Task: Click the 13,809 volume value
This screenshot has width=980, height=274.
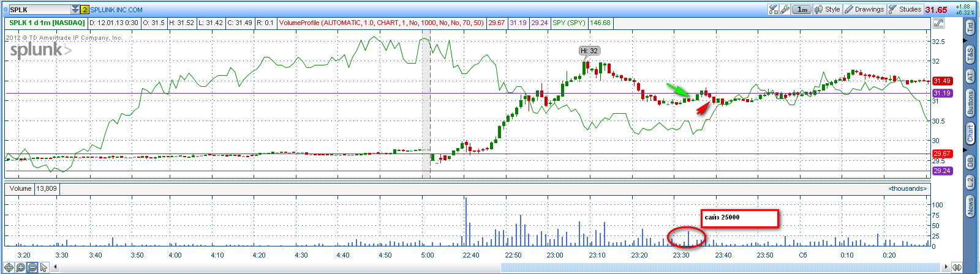Action: coord(47,188)
